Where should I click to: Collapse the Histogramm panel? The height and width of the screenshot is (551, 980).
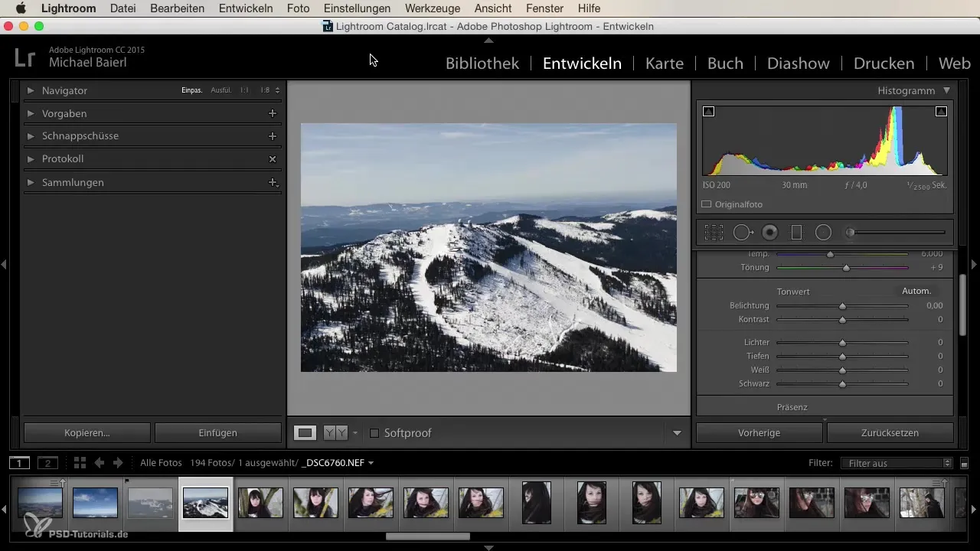coord(947,90)
